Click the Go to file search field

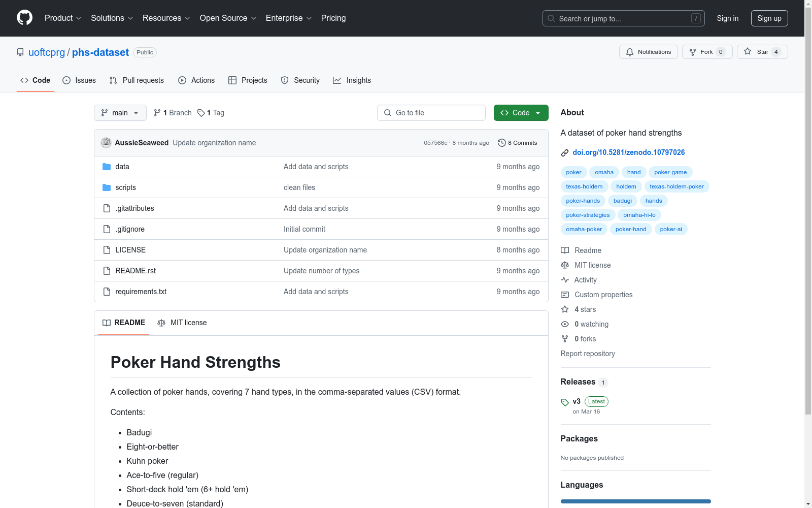pyautogui.click(x=431, y=113)
